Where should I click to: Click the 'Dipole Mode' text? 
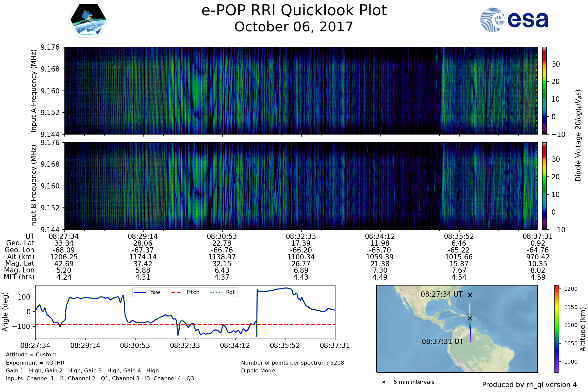(258, 371)
